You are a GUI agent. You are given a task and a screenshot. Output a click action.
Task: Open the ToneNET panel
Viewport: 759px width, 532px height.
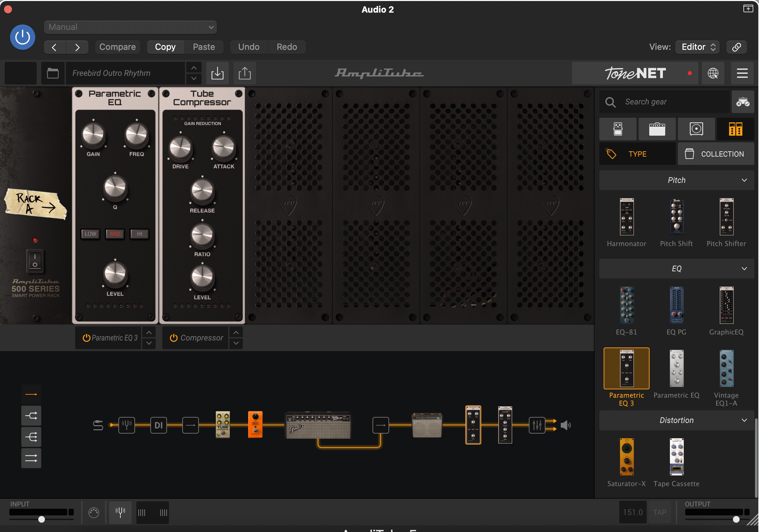coord(635,73)
